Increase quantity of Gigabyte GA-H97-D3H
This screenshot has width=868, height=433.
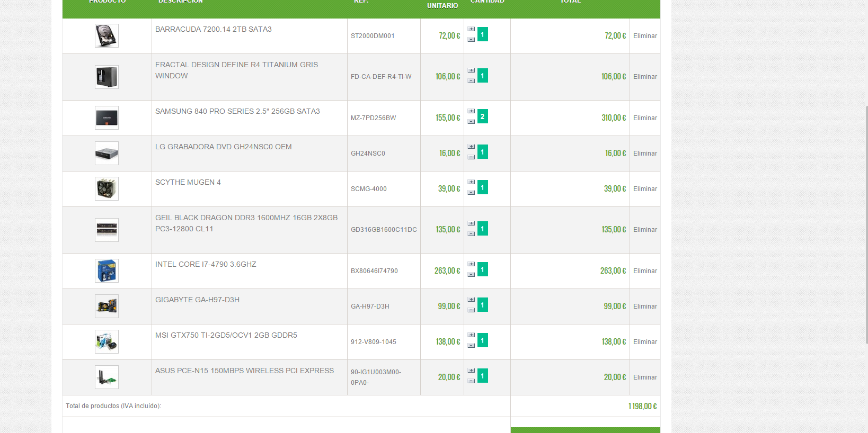click(x=471, y=300)
